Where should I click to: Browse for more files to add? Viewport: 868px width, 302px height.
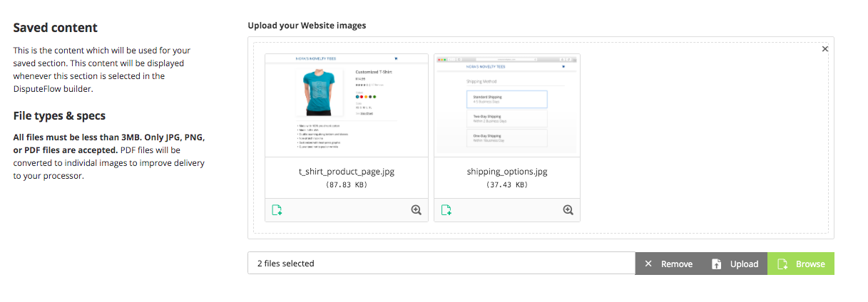(x=801, y=264)
